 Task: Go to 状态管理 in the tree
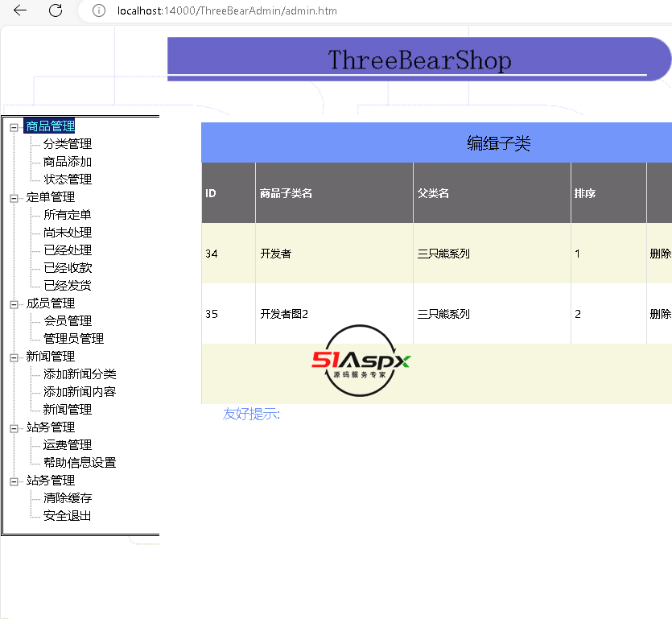[68, 180]
